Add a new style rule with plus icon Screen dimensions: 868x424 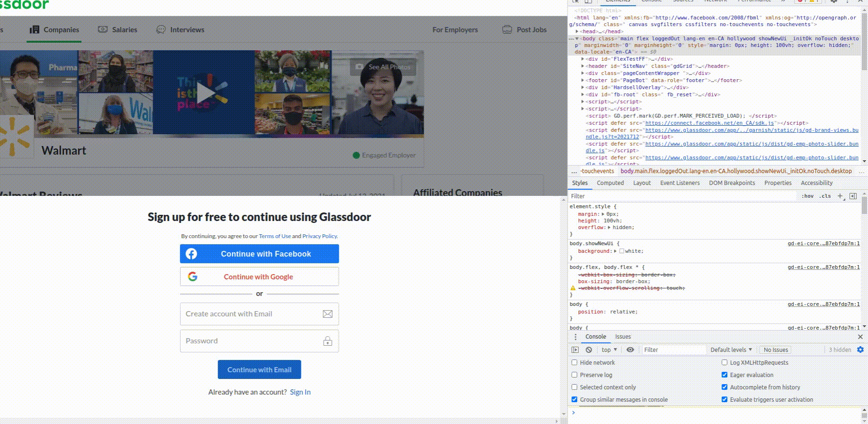pos(840,196)
